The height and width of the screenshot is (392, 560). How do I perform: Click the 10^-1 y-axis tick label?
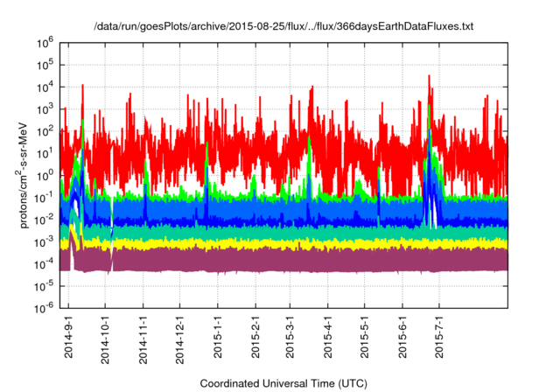coord(45,198)
